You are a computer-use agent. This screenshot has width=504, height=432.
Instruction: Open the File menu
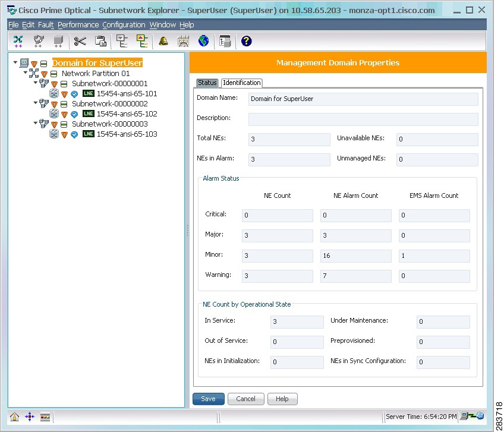[13, 25]
